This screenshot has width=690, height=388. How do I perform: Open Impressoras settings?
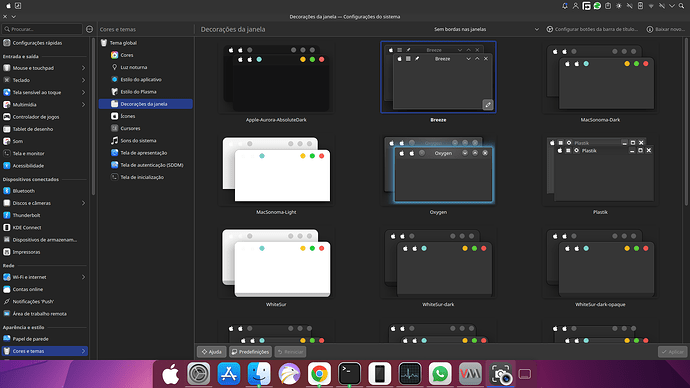[44, 252]
